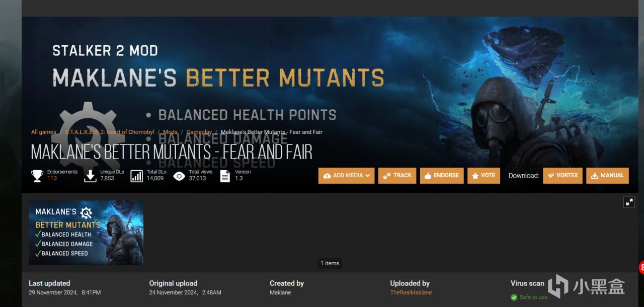644x307 pixels.
Task: Open the Better Mutants gallery thumbnail
Action: (x=86, y=233)
